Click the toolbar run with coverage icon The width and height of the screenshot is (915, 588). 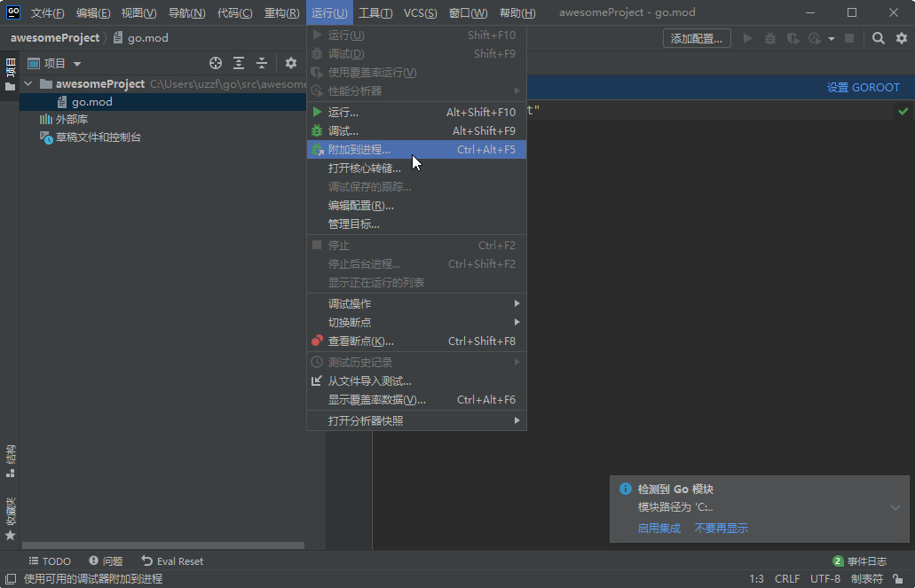(x=793, y=38)
